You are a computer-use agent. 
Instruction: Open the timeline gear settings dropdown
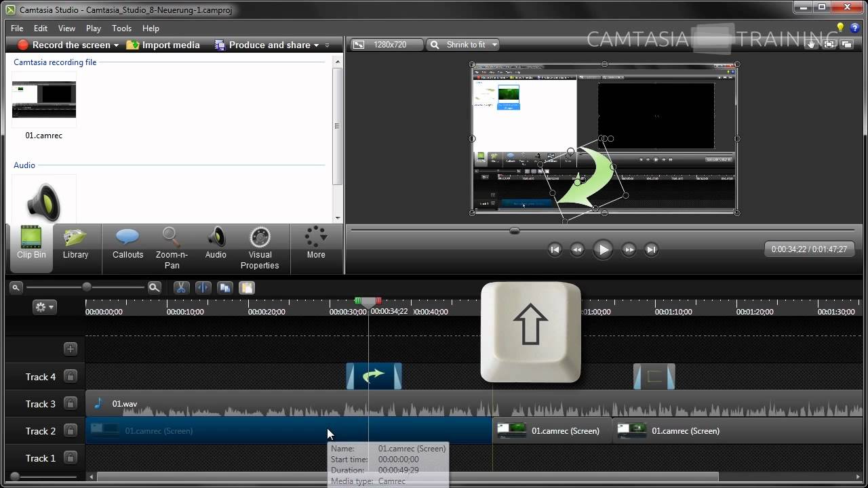click(45, 307)
